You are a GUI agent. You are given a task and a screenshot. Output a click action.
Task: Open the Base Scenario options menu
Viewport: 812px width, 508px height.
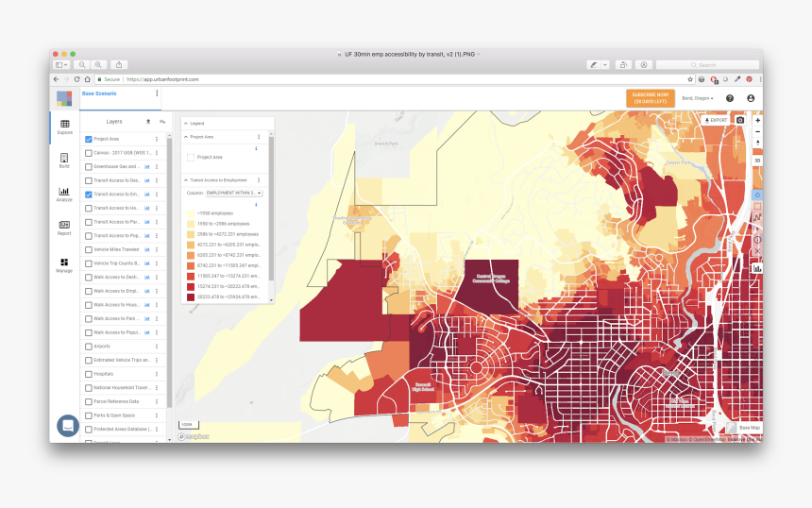pyautogui.click(x=157, y=93)
